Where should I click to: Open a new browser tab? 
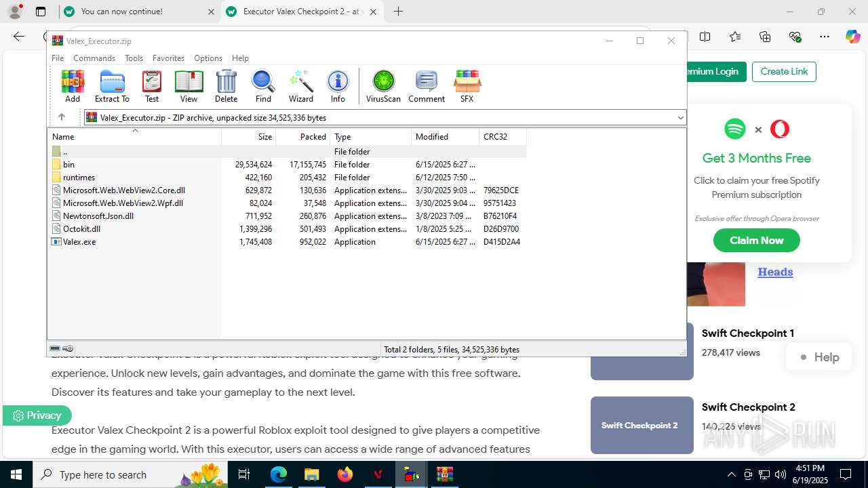point(398,12)
